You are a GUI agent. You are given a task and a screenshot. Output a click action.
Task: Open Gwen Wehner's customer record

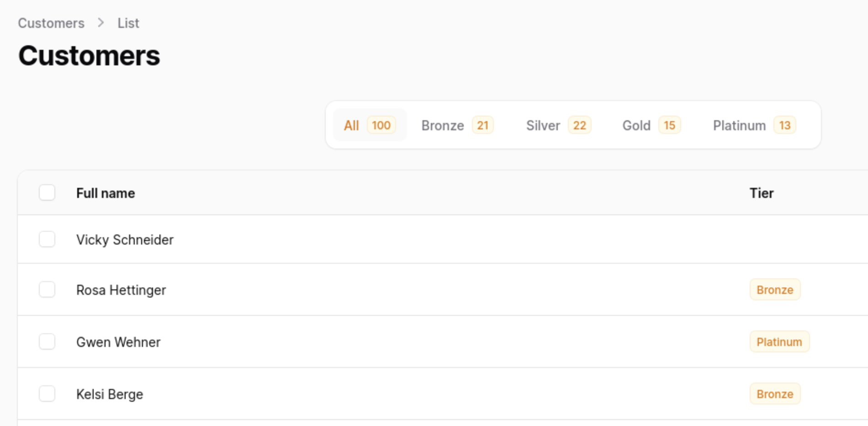(x=118, y=341)
